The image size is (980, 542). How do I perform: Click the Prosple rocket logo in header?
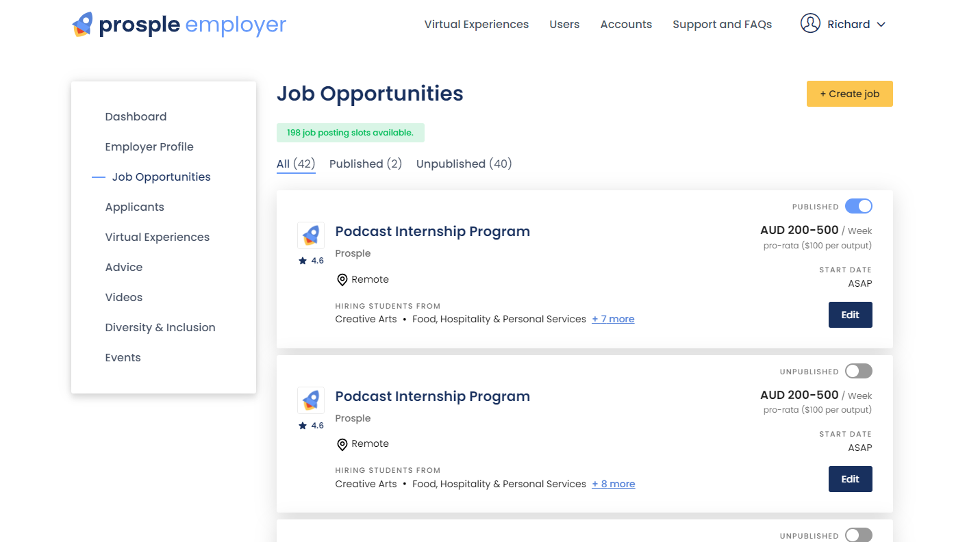click(x=82, y=25)
